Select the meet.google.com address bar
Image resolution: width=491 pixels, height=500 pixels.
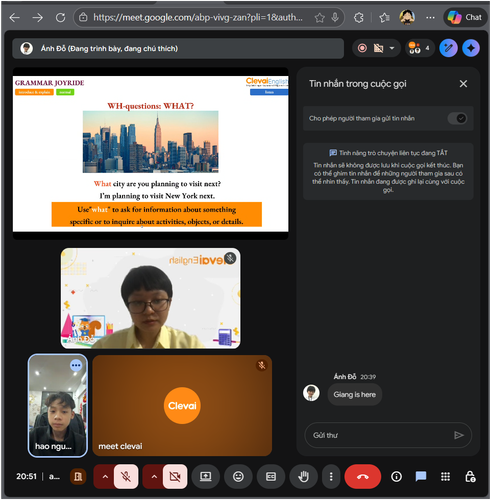198,17
